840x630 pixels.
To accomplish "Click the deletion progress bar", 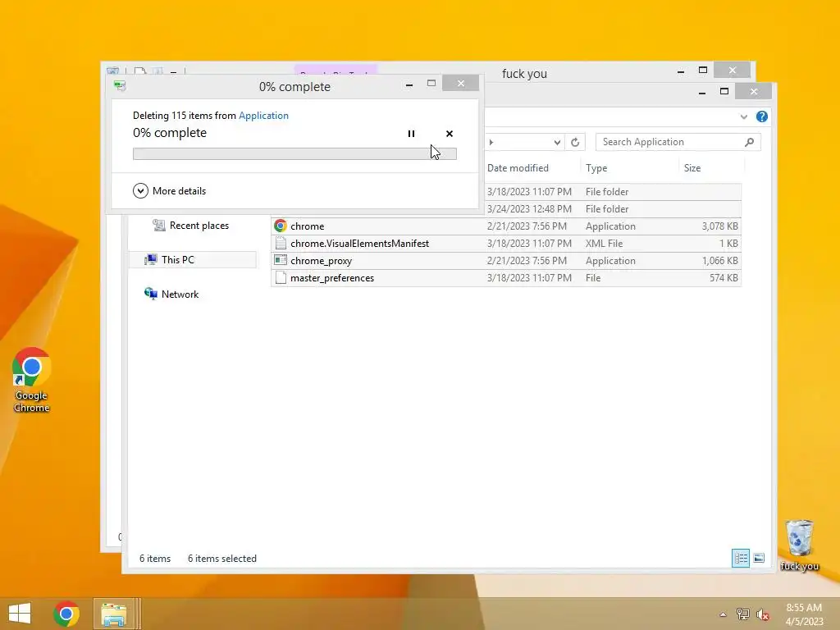I will click(294, 153).
